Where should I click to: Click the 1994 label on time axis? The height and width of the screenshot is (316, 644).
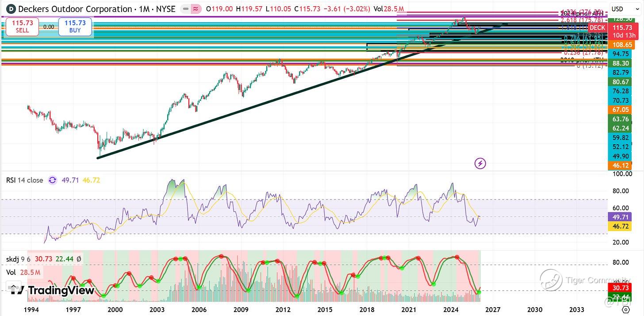click(x=31, y=310)
